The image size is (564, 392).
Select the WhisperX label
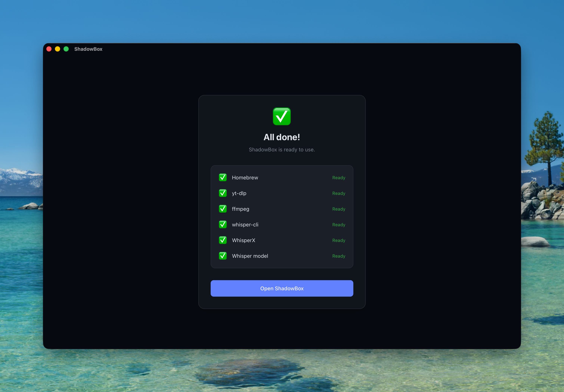click(x=243, y=240)
